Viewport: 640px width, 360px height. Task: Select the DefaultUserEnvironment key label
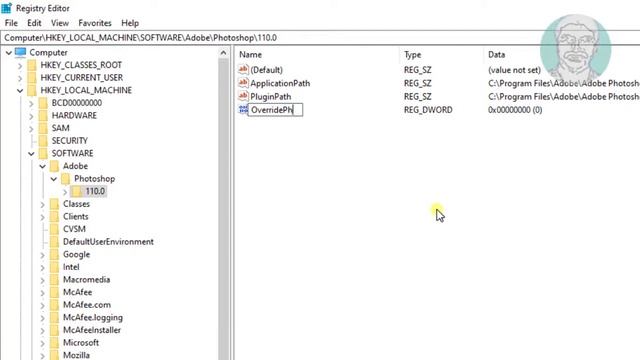click(108, 242)
